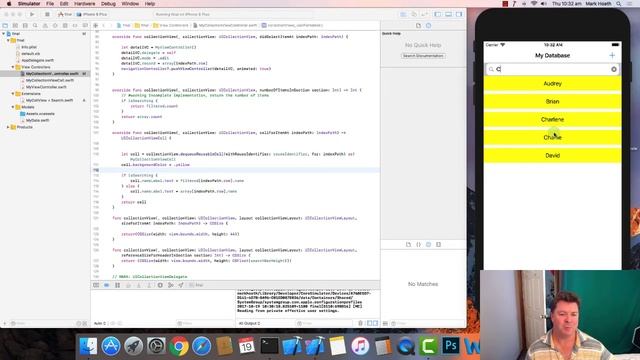This screenshot has width=640, height=360.
Task: Open the Window menu
Action: point(130,4)
